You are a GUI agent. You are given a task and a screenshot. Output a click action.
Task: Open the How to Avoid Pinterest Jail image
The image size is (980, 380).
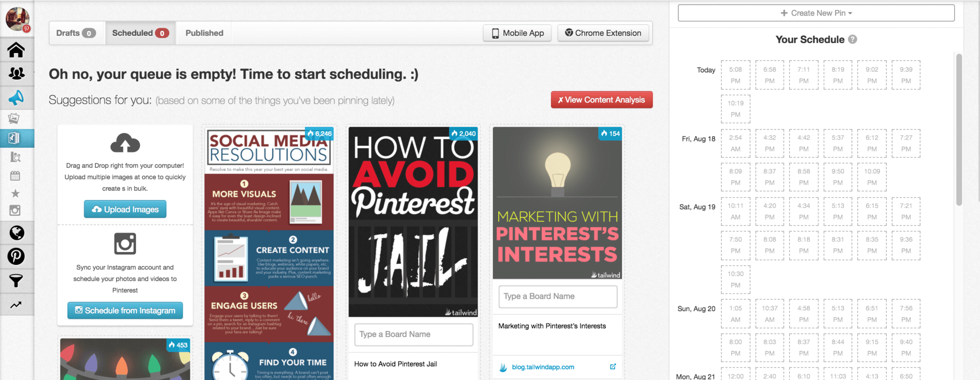click(x=413, y=222)
